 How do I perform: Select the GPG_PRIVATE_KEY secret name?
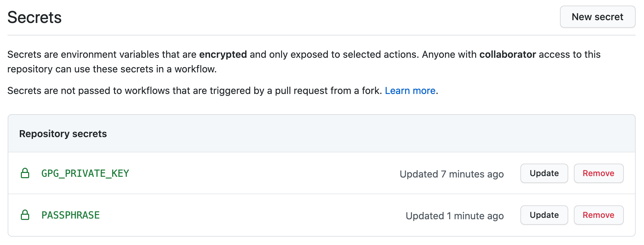[x=85, y=173]
